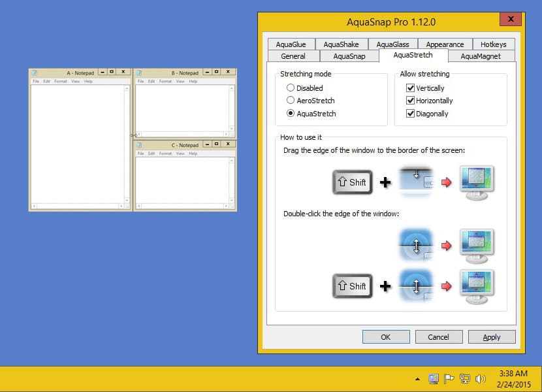Click the monitor icon in the bottom Shift row
The width and height of the screenshot is (542, 392).
[x=477, y=287]
